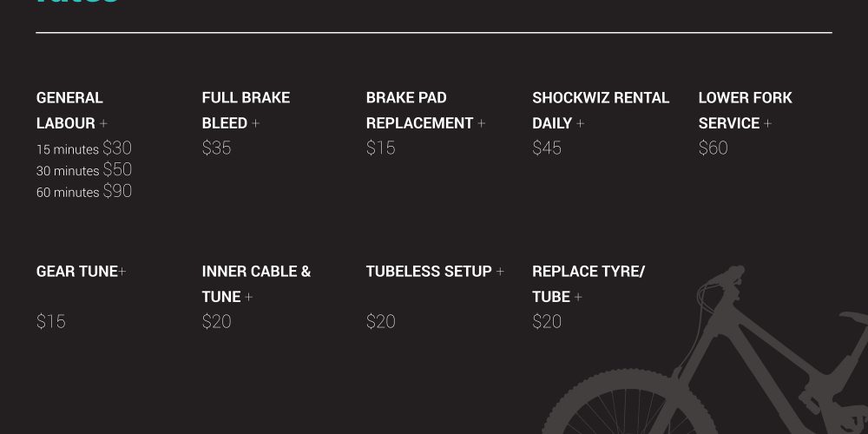This screenshot has width=868, height=434.
Task: Click the Full Brake Bleed heading
Action: point(246,110)
